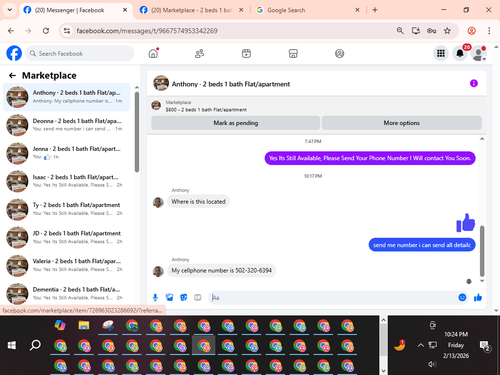Attach a file using the photo icon

coord(170,297)
